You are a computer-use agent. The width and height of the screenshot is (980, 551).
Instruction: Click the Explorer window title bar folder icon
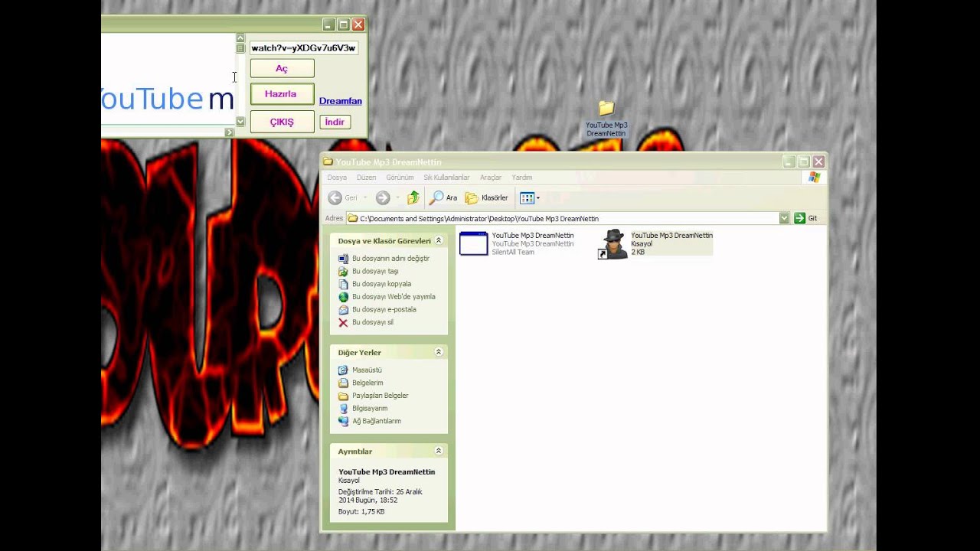[x=328, y=161]
